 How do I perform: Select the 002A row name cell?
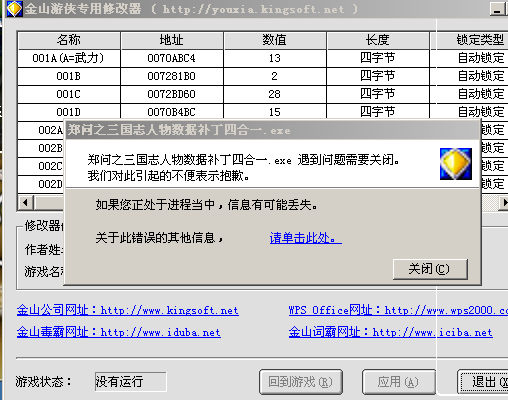click(x=41, y=130)
